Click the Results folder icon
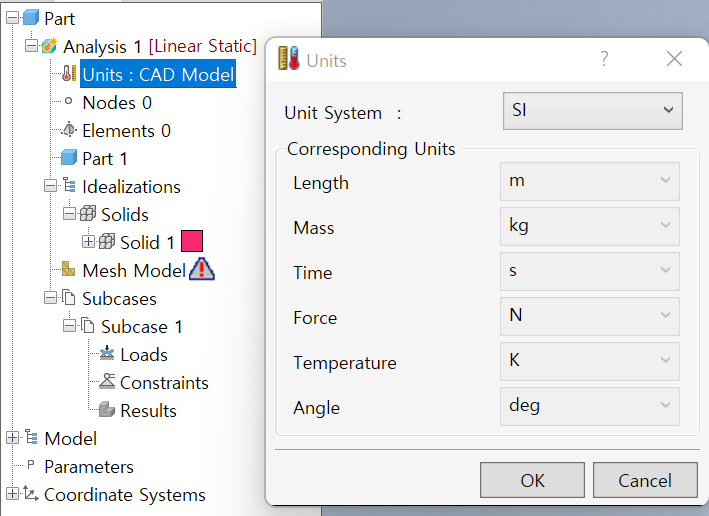 tap(107, 410)
